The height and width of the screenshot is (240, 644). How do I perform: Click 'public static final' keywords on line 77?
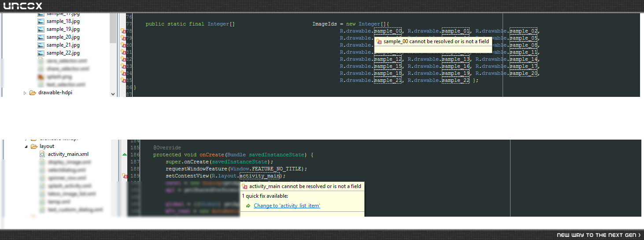175,24
